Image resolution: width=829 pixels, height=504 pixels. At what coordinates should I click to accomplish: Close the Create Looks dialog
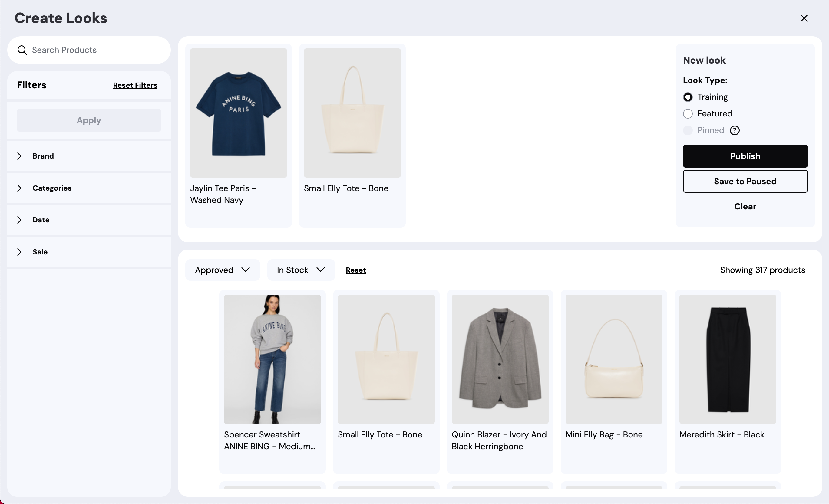[804, 18]
